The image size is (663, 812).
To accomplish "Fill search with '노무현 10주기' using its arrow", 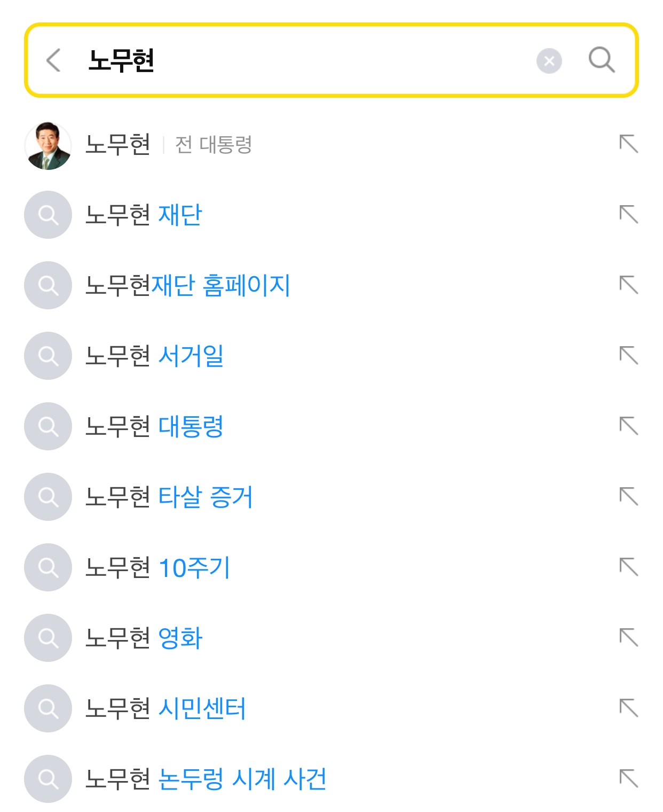I will (628, 567).
